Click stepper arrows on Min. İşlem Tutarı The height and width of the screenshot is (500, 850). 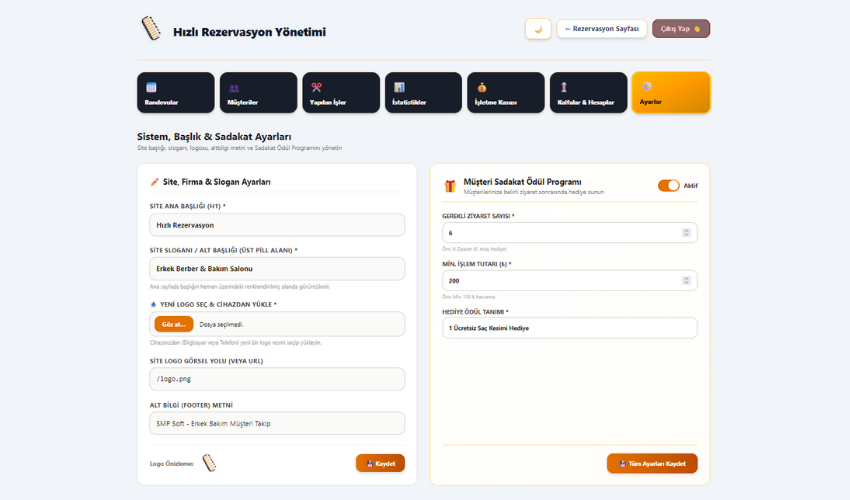tap(686, 280)
